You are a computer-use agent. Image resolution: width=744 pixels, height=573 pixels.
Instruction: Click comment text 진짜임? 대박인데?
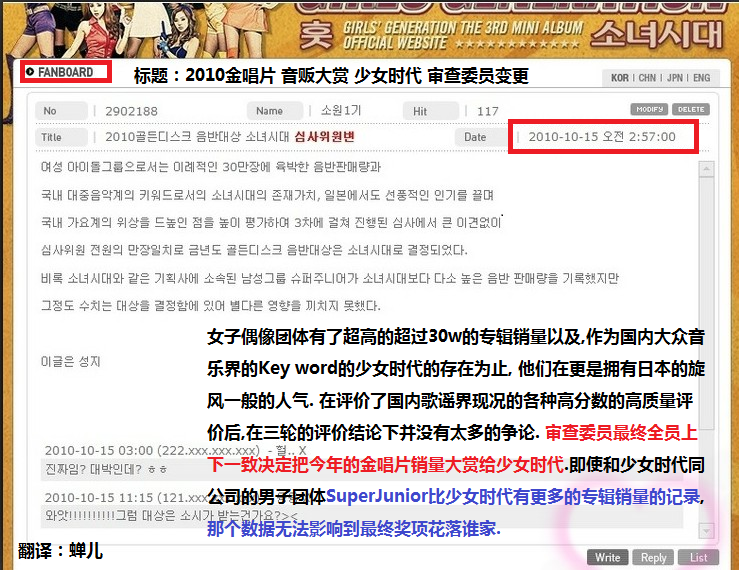(x=93, y=469)
